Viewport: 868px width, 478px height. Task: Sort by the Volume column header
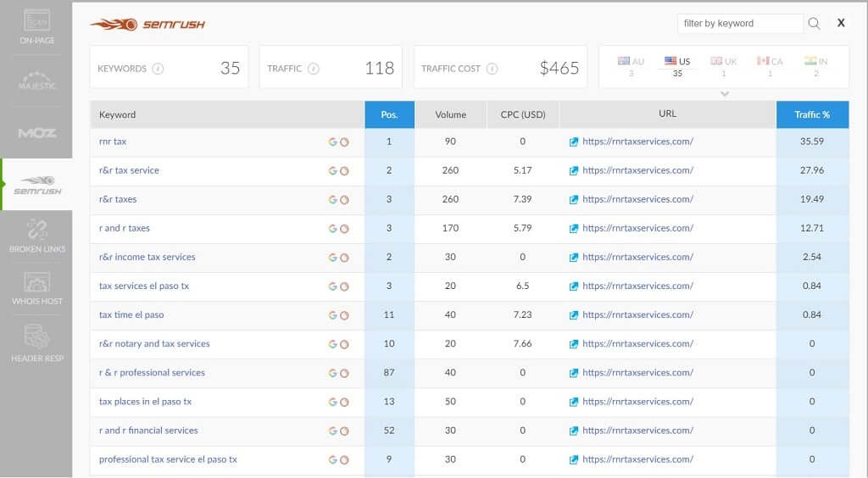point(451,114)
